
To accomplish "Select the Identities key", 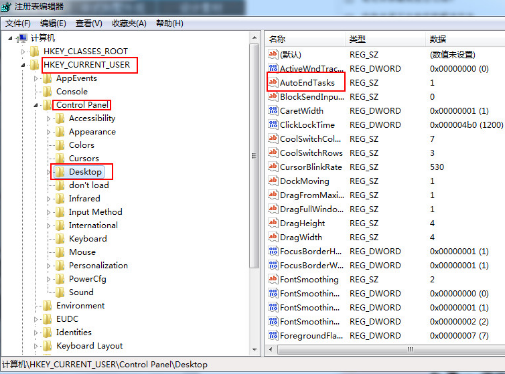I will [74, 332].
